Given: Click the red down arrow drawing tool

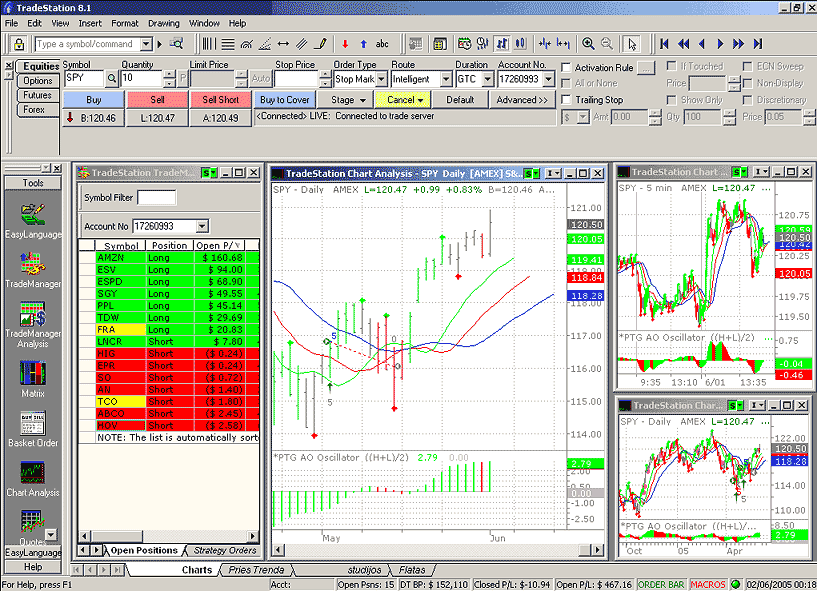Looking at the screenshot, I should click(x=345, y=44).
